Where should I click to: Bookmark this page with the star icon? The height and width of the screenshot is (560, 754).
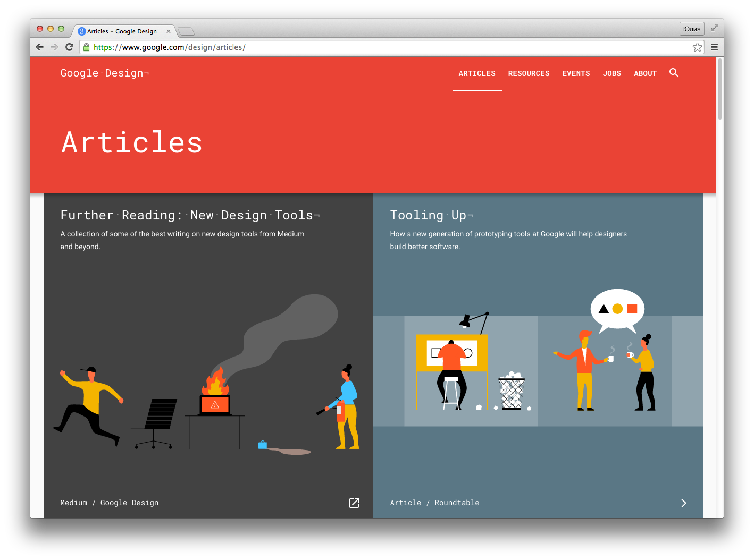coord(698,47)
